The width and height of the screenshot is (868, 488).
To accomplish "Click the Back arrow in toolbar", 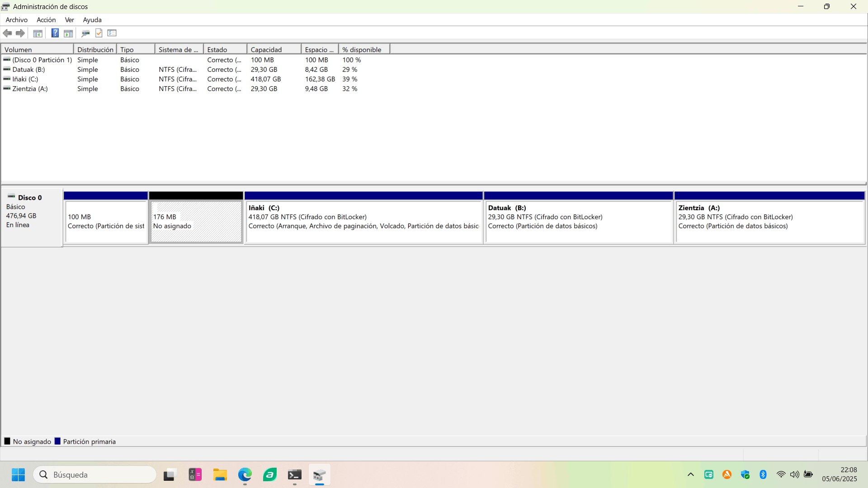I will tap(7, 33).
